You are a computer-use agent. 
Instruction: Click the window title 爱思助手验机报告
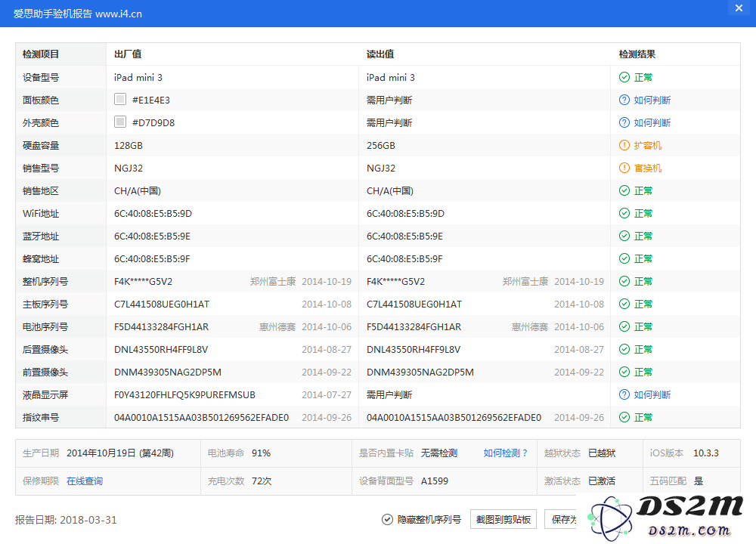click(x=53, y=14)
